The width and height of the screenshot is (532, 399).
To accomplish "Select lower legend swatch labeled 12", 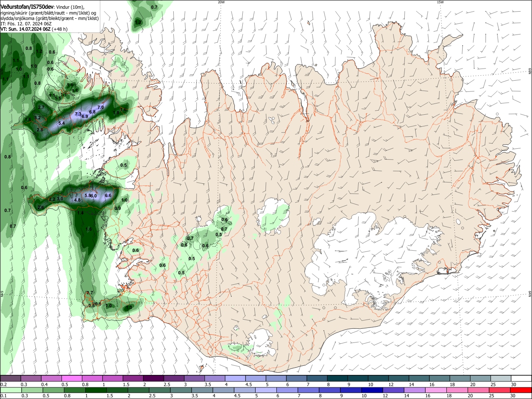I will coord(393,390).
